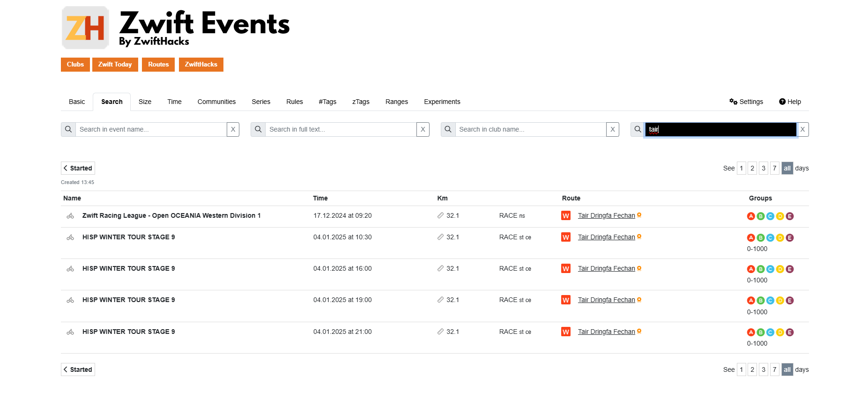Focus the club name search field
The height and width of the screenshot is (399, 868).
coord(531,130)
